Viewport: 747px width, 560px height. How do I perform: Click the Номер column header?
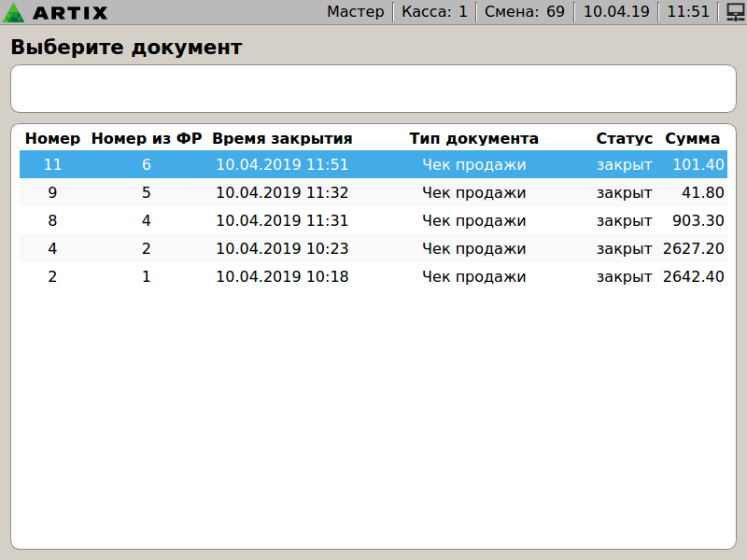click(x=52, y=139)
